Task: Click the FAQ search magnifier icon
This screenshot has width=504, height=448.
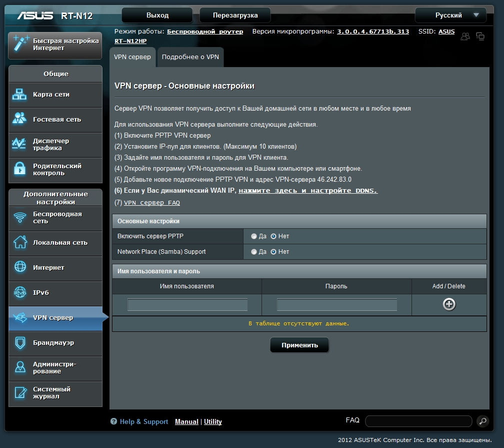Action: click(x=483, y=421)
